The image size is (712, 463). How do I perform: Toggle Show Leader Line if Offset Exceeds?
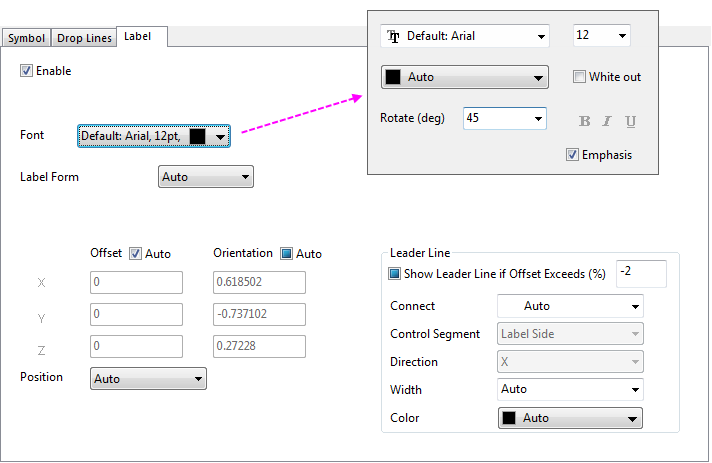pyautogui.click(x=395, y=274)
